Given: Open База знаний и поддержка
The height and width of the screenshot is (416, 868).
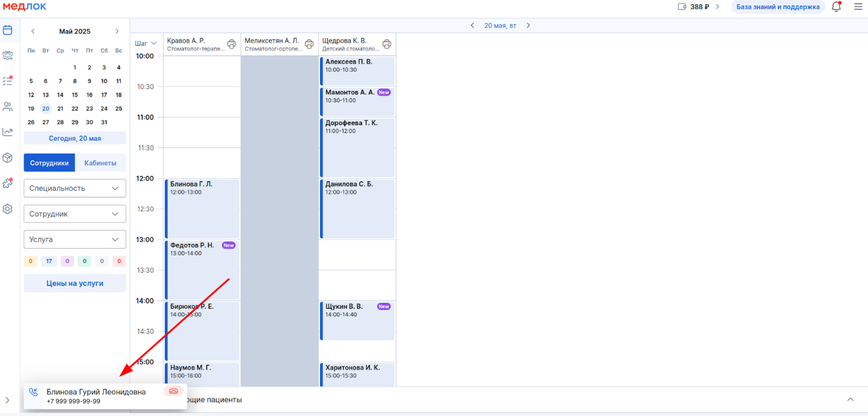Looking at the screenshot, I should point(778,7).
